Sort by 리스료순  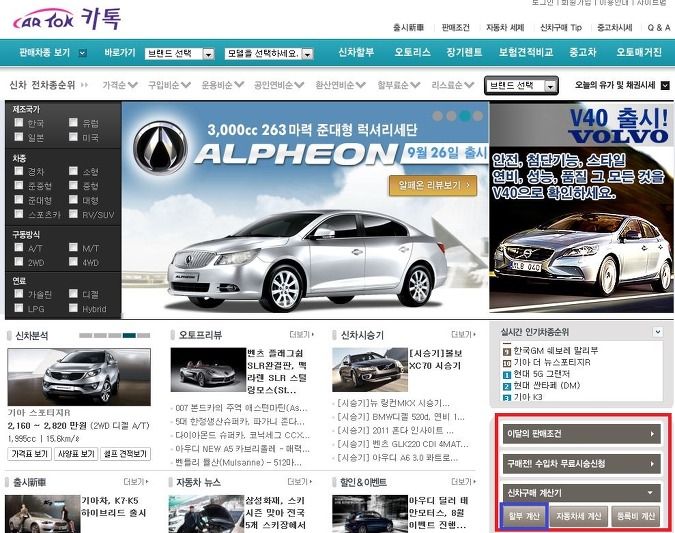point(452,85)
